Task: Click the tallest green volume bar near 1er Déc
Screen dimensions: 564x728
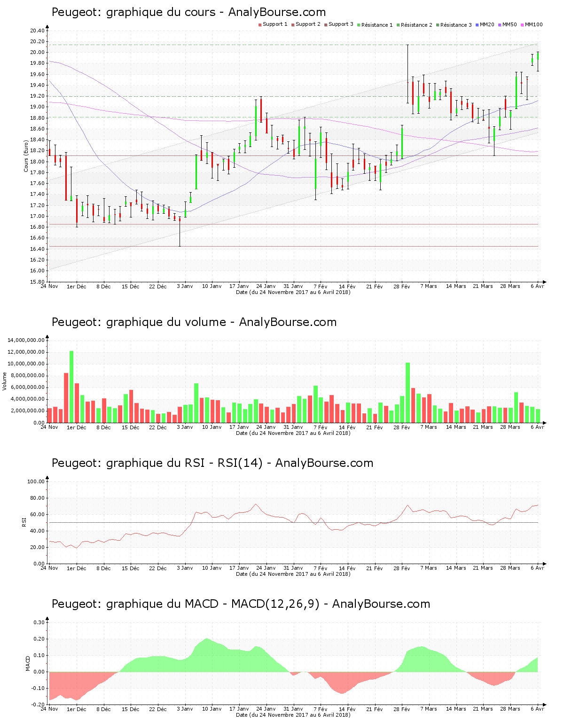Action: coord(71,387)
